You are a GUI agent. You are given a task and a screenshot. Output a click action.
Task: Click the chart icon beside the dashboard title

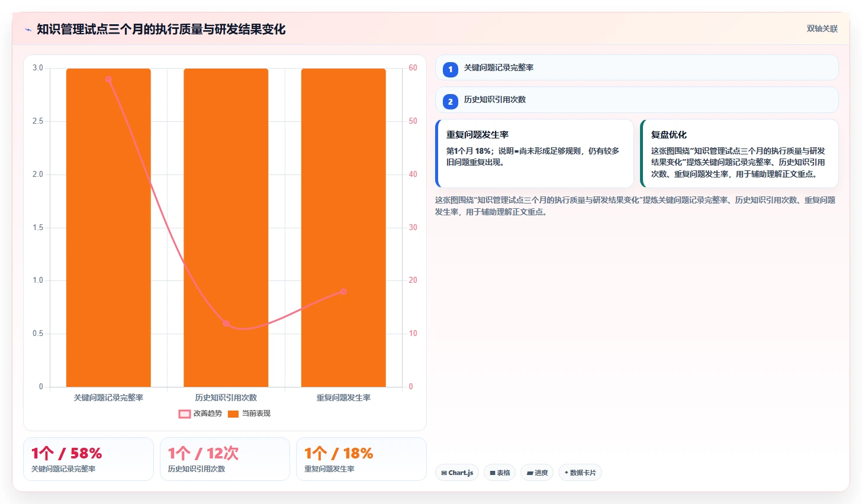(x=28, y=30)
